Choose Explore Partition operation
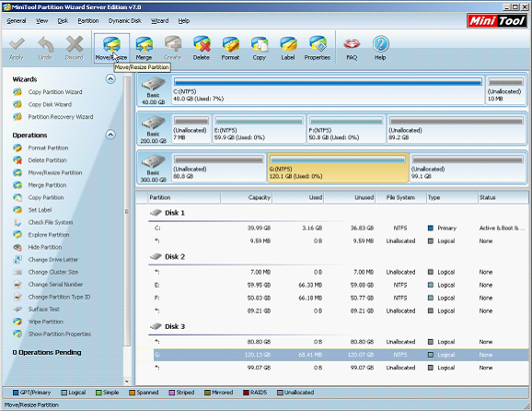Image resolution: width=532 pixels, height=411 pixels. point(49,235)
